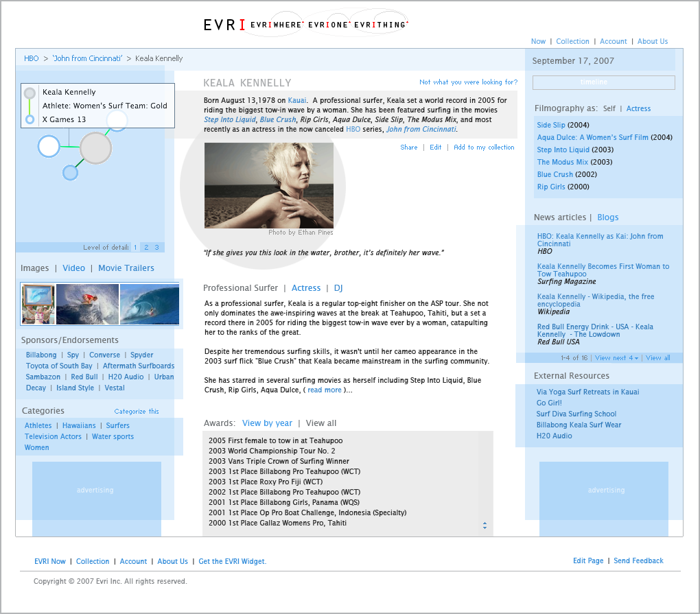Click the awards list scroll stepper arrows

click(x=485, y=526)
